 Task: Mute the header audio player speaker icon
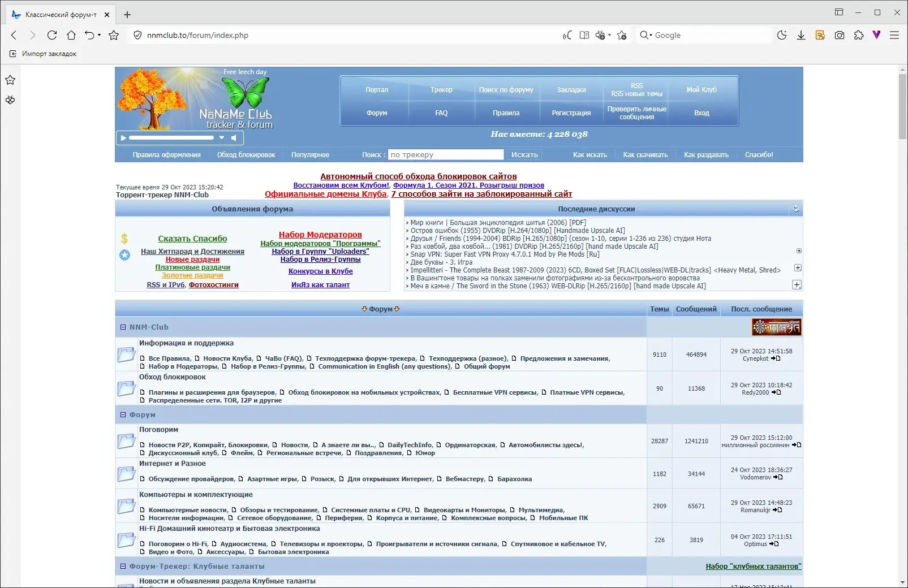[x=234, y=137]
